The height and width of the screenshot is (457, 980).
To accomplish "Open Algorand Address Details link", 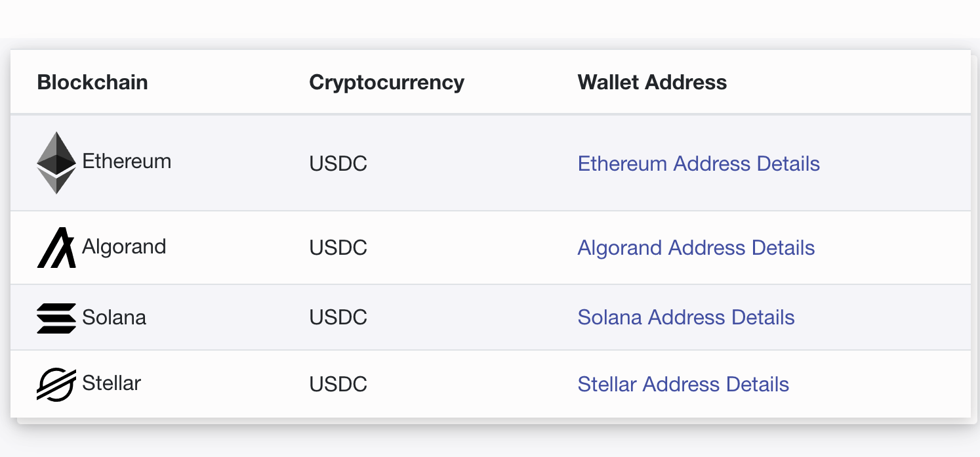I will click(x=696, y=248).
